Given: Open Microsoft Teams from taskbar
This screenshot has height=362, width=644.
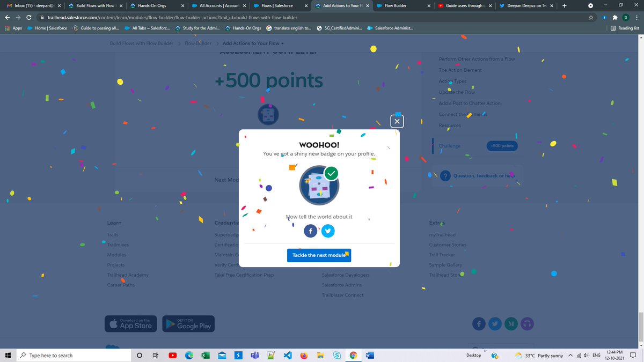Looking at the screenshot, I should (254, 355).
